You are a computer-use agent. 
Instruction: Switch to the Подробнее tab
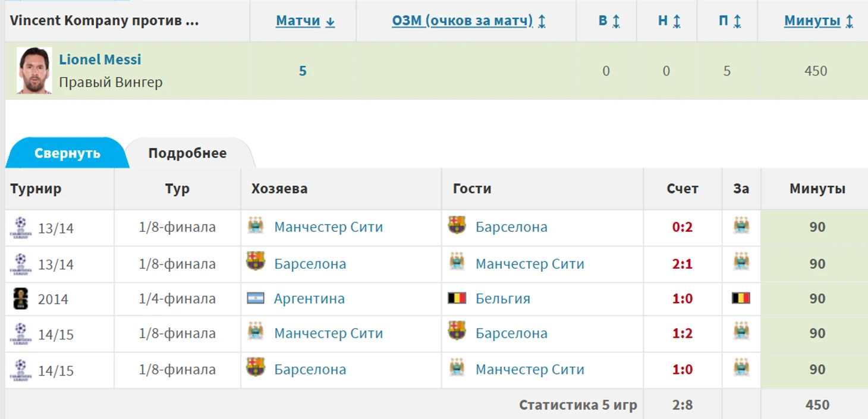coord(187,153)
